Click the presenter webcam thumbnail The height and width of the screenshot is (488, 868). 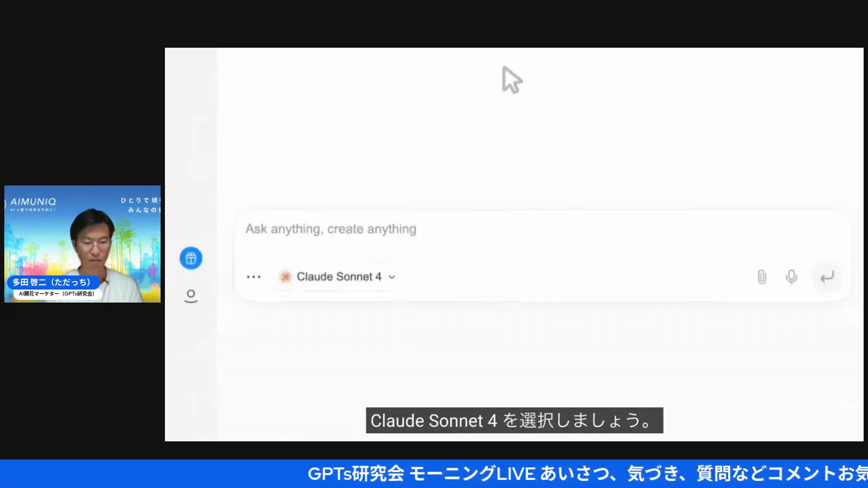(x=82, y=244)
